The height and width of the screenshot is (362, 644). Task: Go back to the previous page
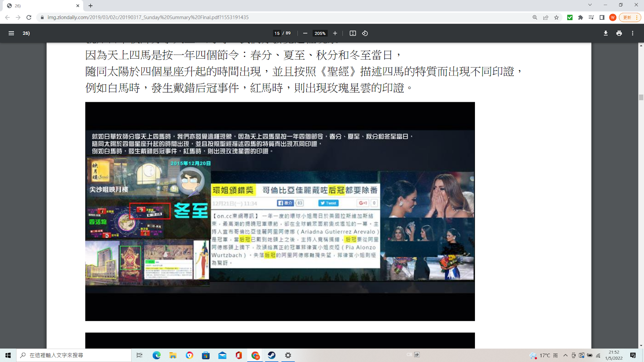(x=7, y=17)
